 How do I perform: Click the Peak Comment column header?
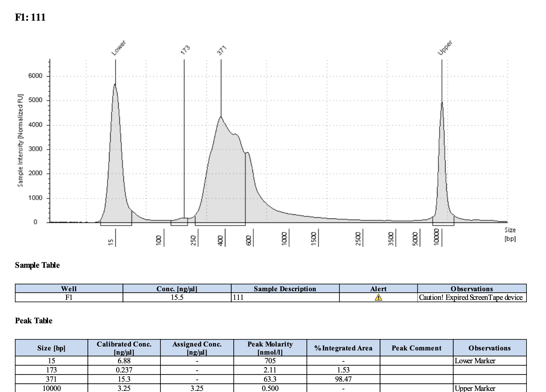[416, 348]
